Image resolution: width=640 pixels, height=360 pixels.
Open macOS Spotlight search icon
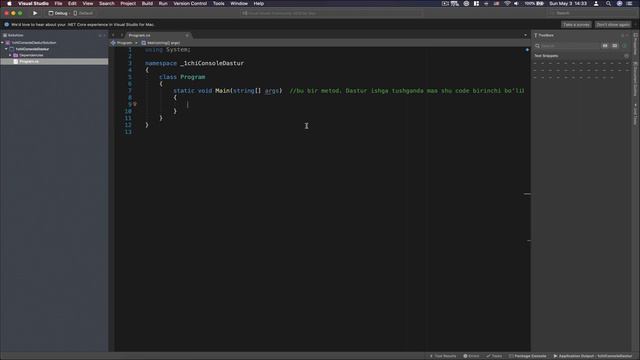tap(608, 3)
